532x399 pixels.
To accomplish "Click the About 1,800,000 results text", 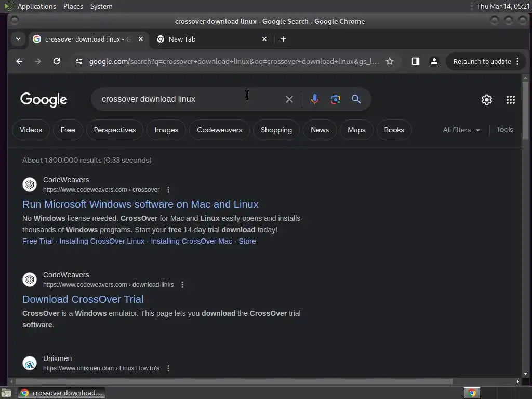I will (x=87, y=160).
